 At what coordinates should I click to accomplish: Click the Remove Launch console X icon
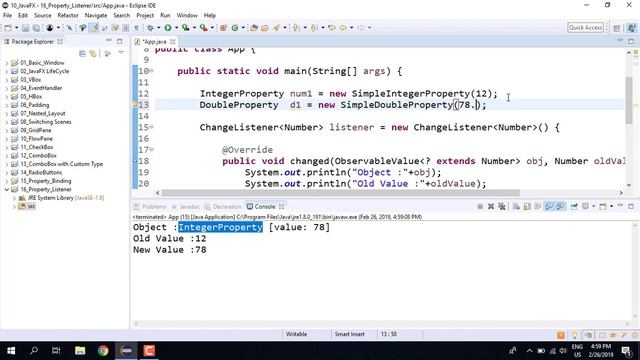click(491, 207)
